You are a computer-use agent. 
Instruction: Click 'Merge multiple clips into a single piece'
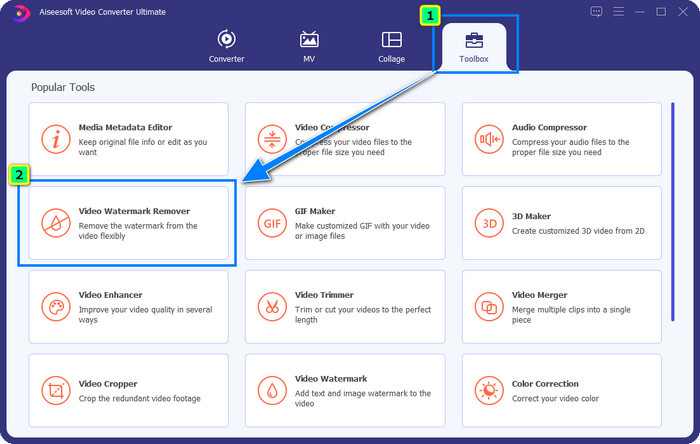click(x=571, y=315)
